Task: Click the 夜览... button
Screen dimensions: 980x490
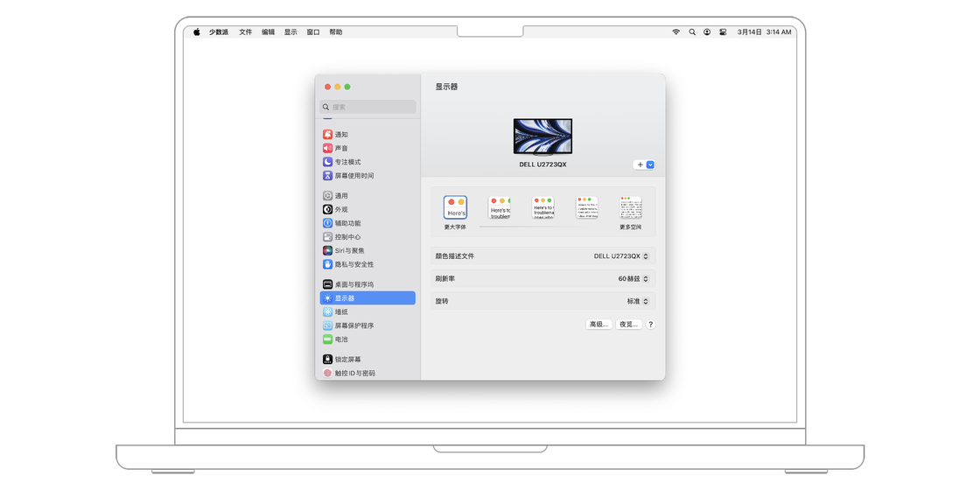Action: (629, 325)
